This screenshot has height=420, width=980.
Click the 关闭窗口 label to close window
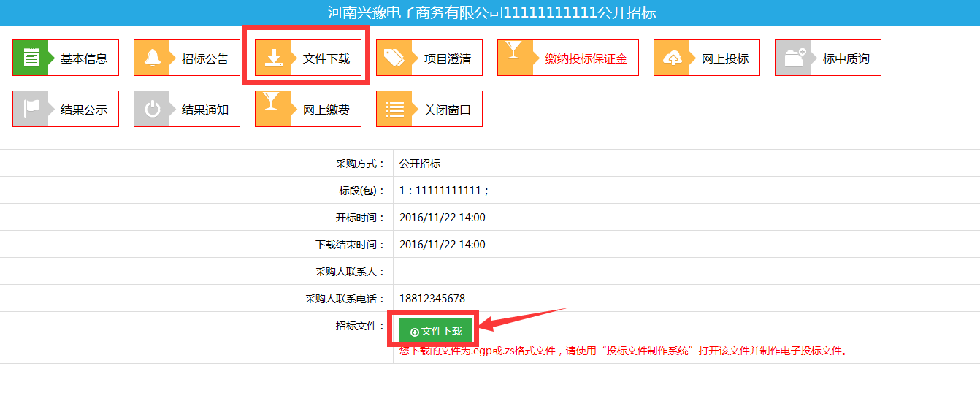click(448, 110)
